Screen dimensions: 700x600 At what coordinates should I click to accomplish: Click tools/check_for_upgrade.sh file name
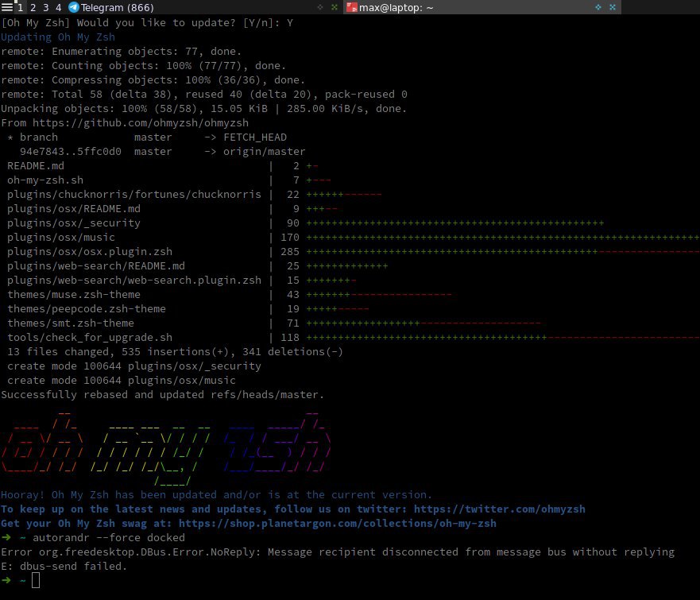(x=90, y=337)
